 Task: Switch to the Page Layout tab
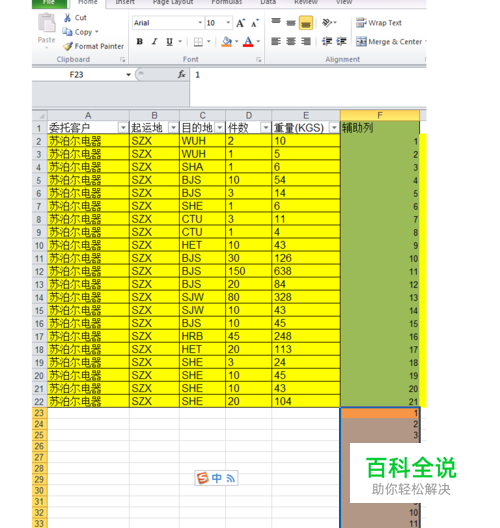click(x=173, y=3)
